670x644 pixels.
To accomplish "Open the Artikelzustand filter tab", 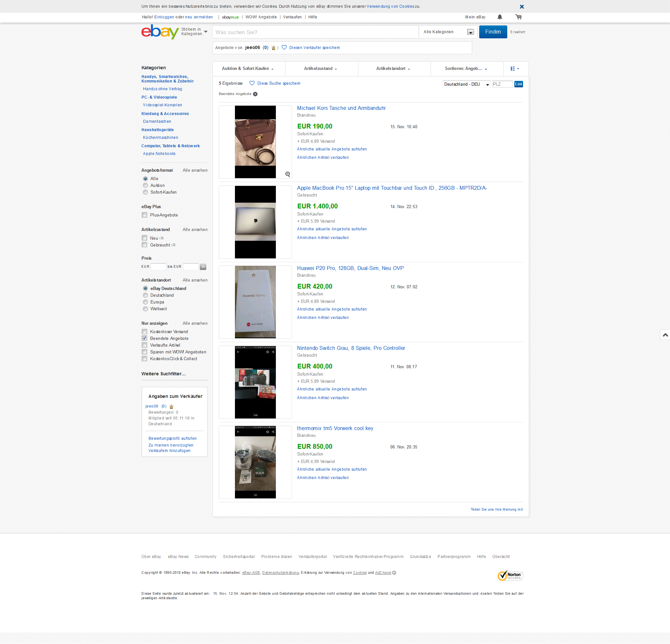I will point(321,69).
